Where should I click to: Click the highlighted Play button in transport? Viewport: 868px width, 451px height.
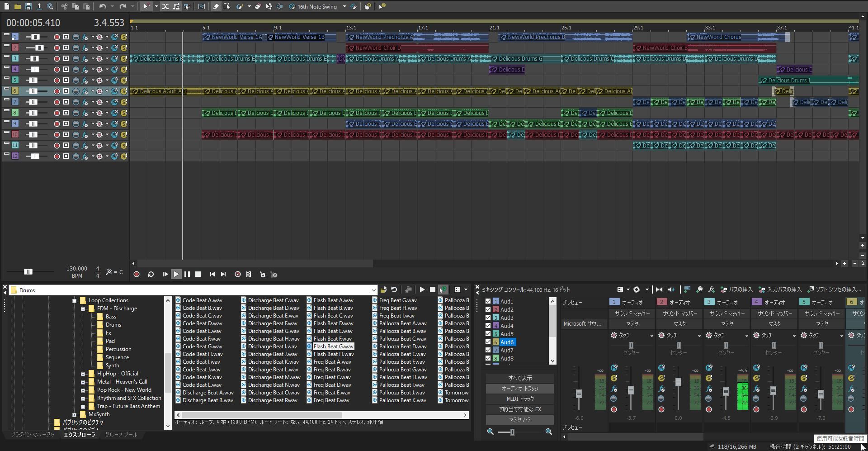pos(176,274)
